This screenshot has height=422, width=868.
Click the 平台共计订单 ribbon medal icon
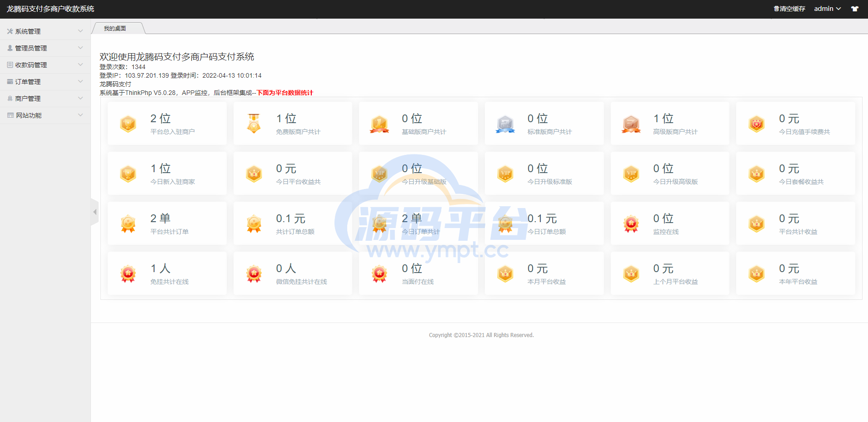coord(128,223)
